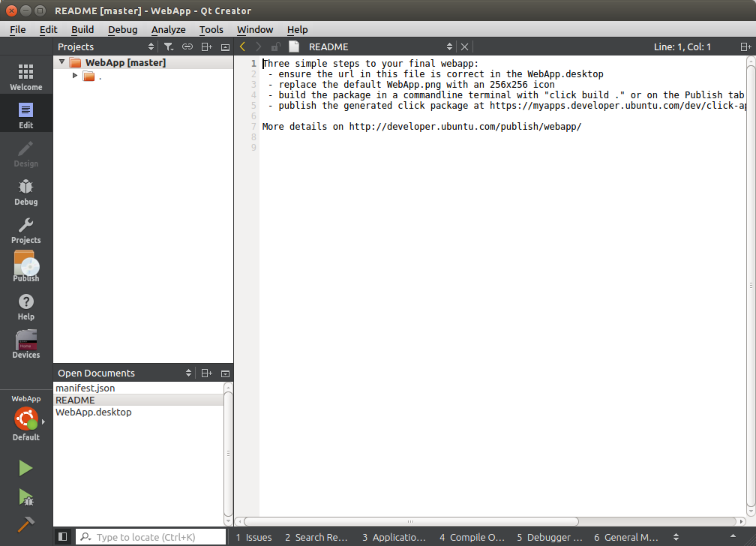Synchronize with editor link icon
756x546 pixels.
(187, 46)
